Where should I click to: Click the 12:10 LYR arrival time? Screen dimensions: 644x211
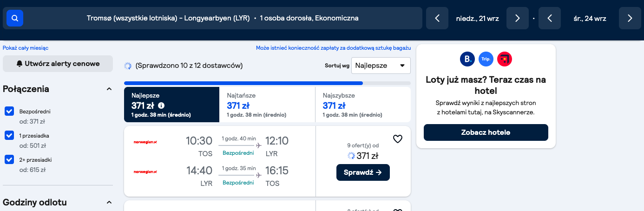tap(277, 141)
